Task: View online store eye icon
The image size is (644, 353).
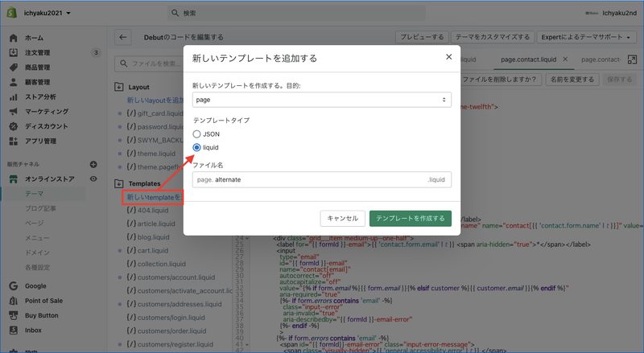Action: pos(93,179)
